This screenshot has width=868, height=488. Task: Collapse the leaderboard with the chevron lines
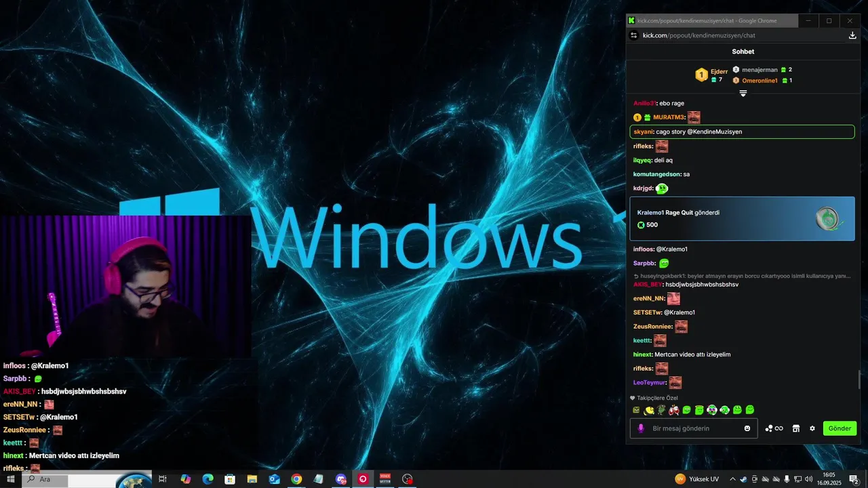[743, 94]
